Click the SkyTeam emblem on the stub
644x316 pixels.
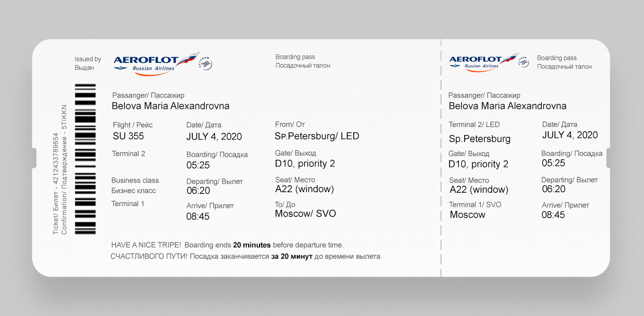pos(523,62)
